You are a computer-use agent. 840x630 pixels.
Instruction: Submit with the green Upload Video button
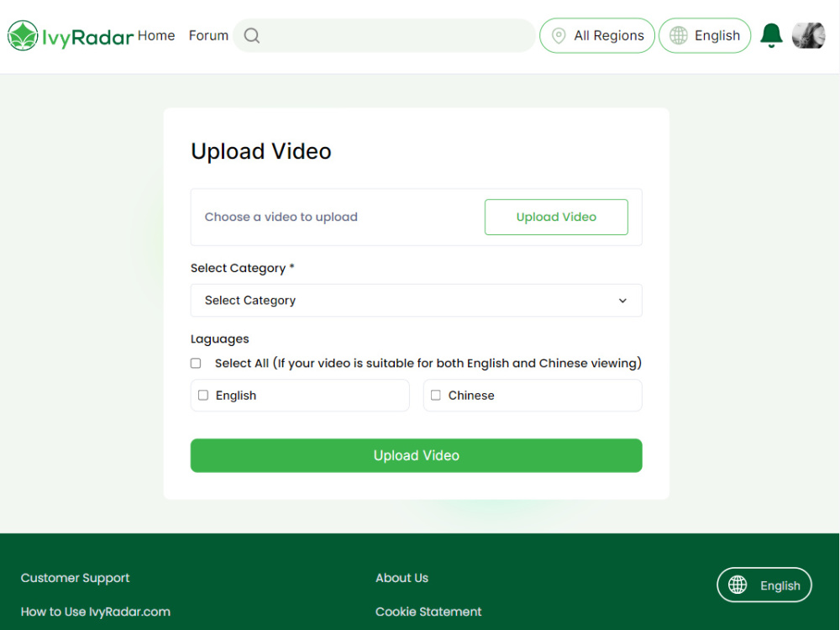(x=417, y=455)
